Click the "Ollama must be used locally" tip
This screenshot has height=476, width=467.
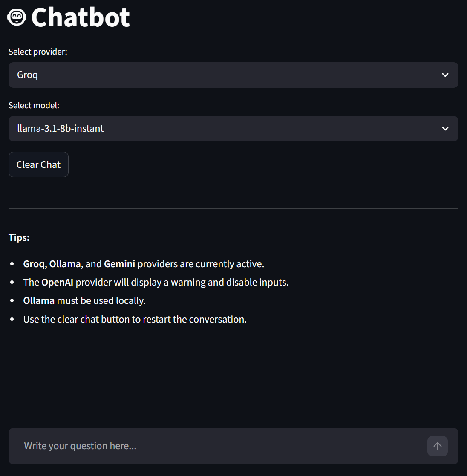(x=84, y=301)
